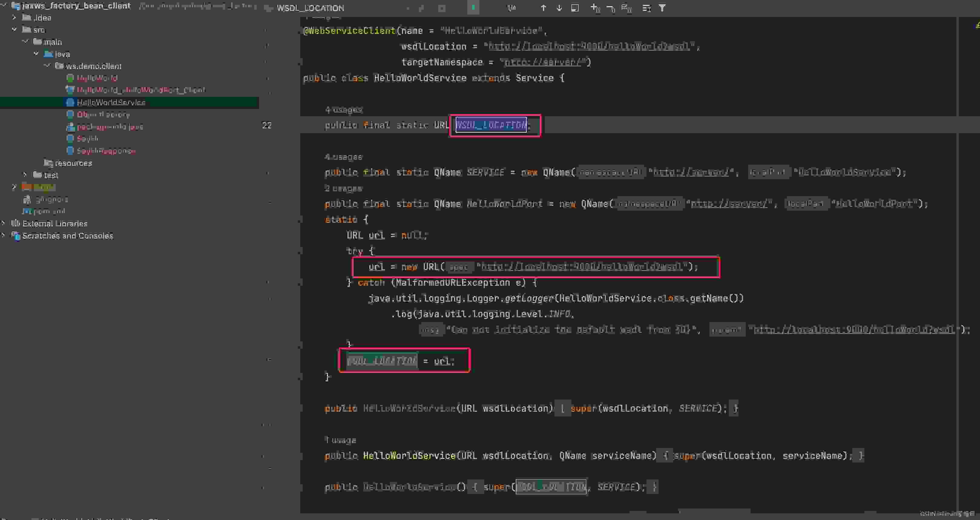Click the selected WSDL_LOCATION field declaration

[491, 125]
